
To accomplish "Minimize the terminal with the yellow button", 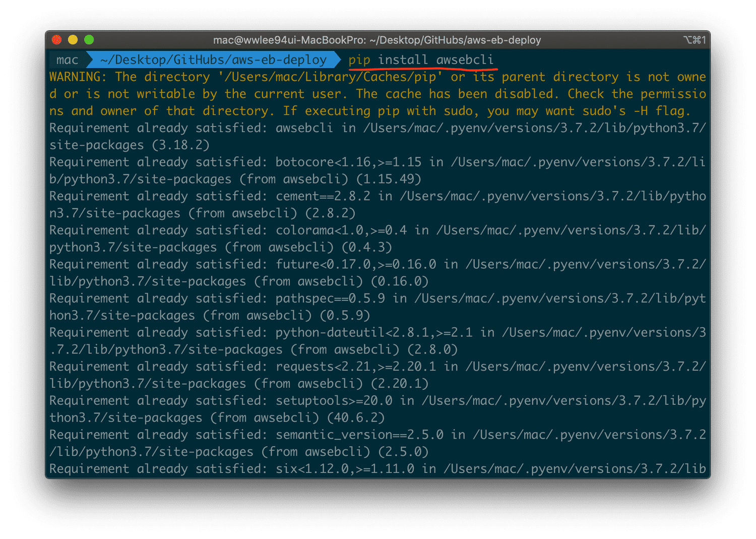I will pyautogui.click(x=73, y=40).
